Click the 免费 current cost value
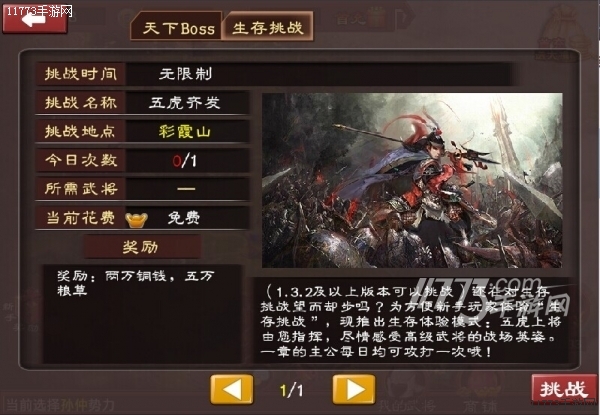Screen dimensions: 600x415 click(184, 218)
